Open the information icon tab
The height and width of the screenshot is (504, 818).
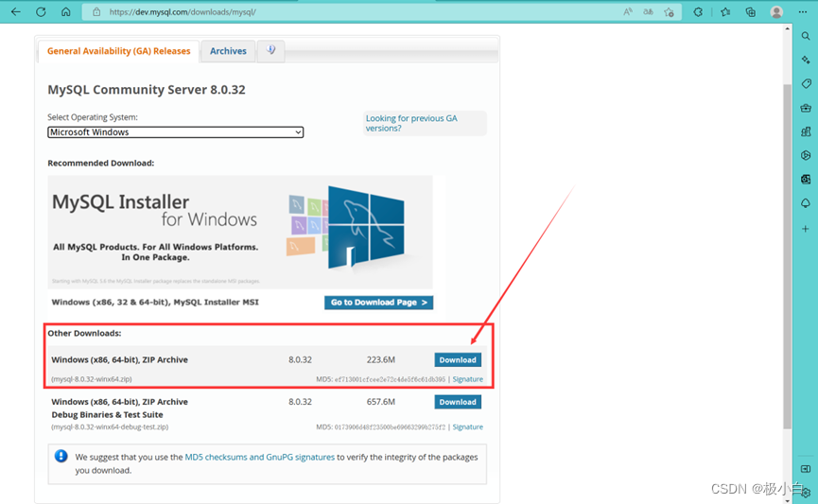270,51
